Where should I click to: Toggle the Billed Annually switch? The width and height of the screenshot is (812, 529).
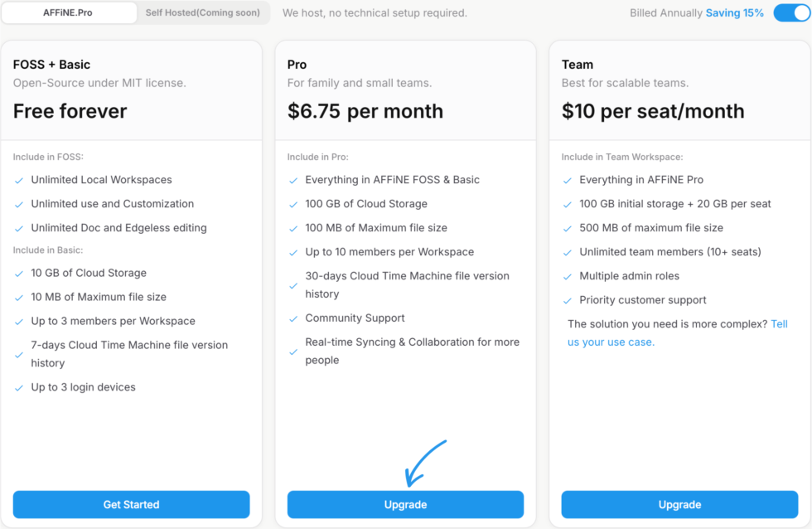coord(790,12)
